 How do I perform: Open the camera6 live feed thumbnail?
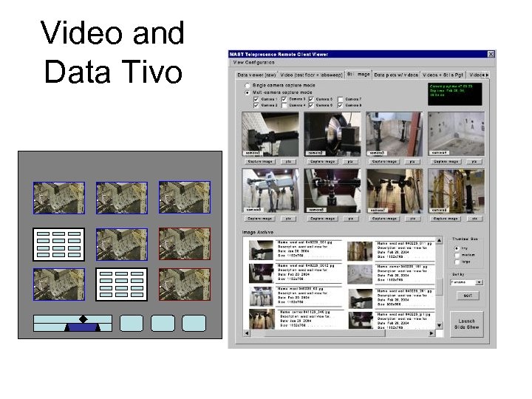click(332, 191)
